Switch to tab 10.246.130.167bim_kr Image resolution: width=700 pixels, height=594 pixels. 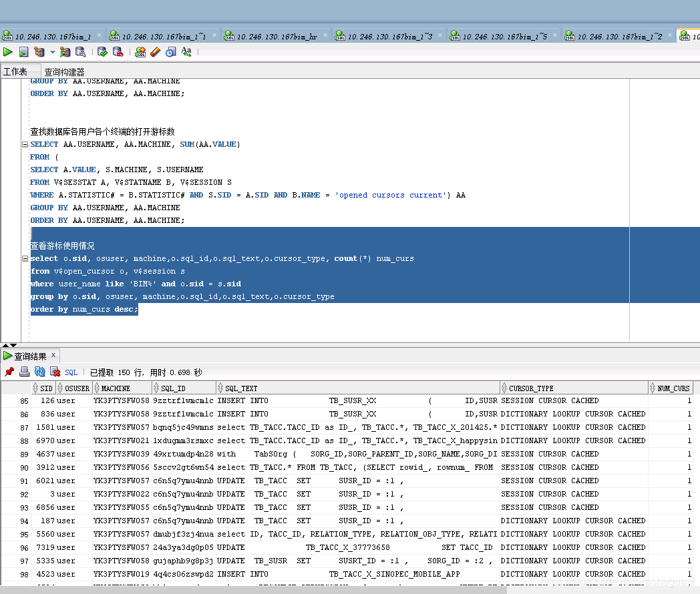click(277, 37)
